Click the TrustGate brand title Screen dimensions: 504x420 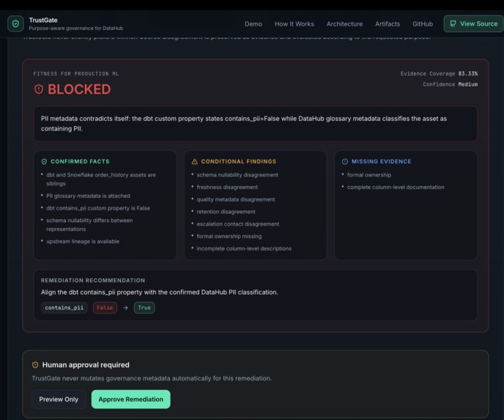point(43,20)
